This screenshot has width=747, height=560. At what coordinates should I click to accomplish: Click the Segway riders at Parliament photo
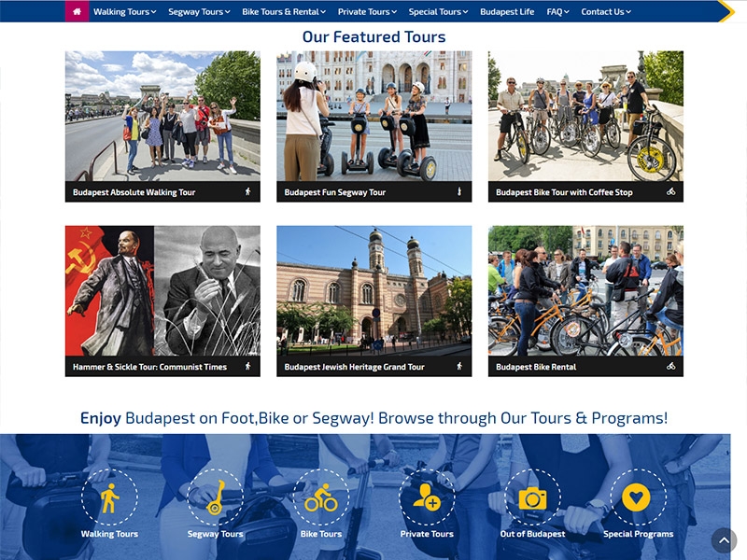pos(374,116)
